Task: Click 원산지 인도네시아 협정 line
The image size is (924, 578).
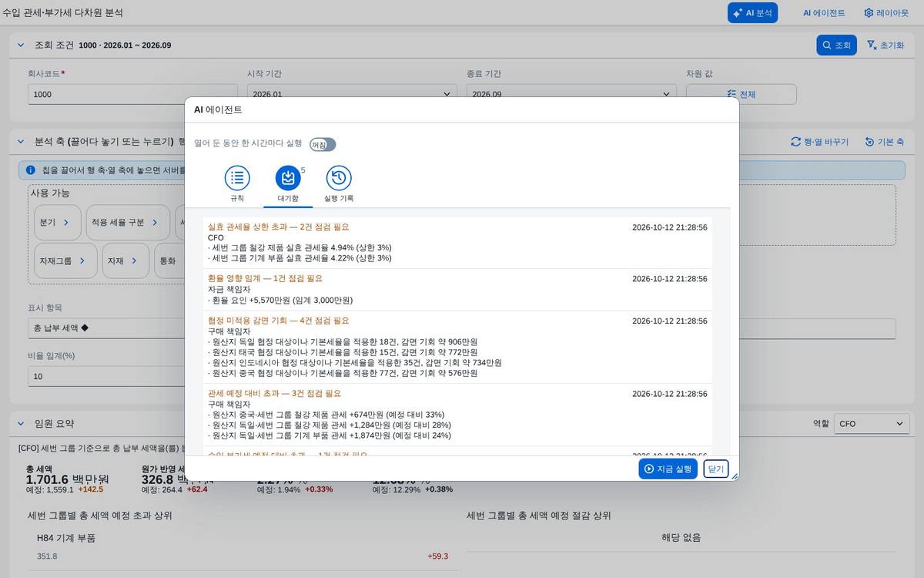Action: coord(355,362)
